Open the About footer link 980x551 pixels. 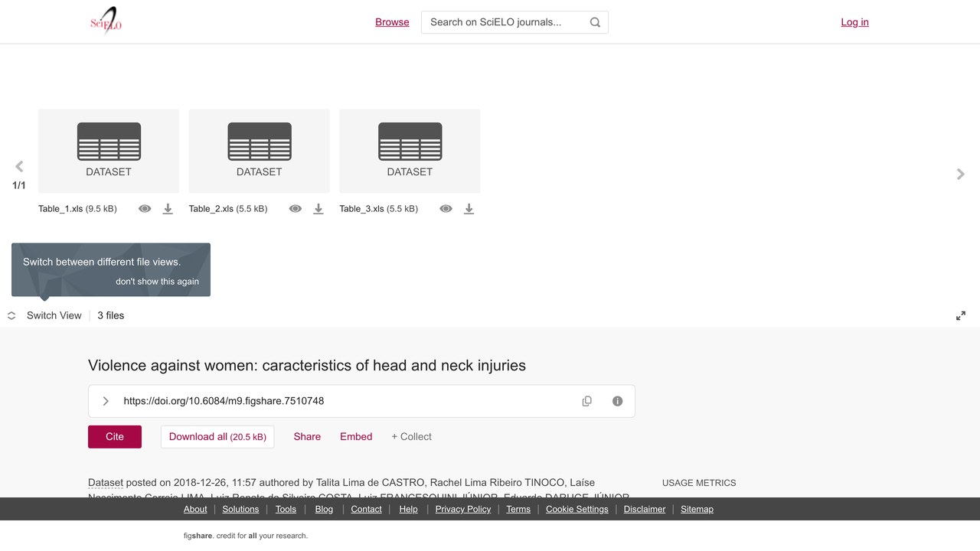195,509
